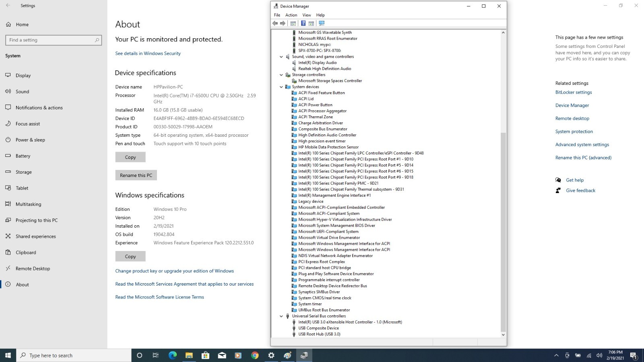The height and width of the screenshot is (362, 644).
Task: Open the View menu in Device Manager
Action: 307,15
